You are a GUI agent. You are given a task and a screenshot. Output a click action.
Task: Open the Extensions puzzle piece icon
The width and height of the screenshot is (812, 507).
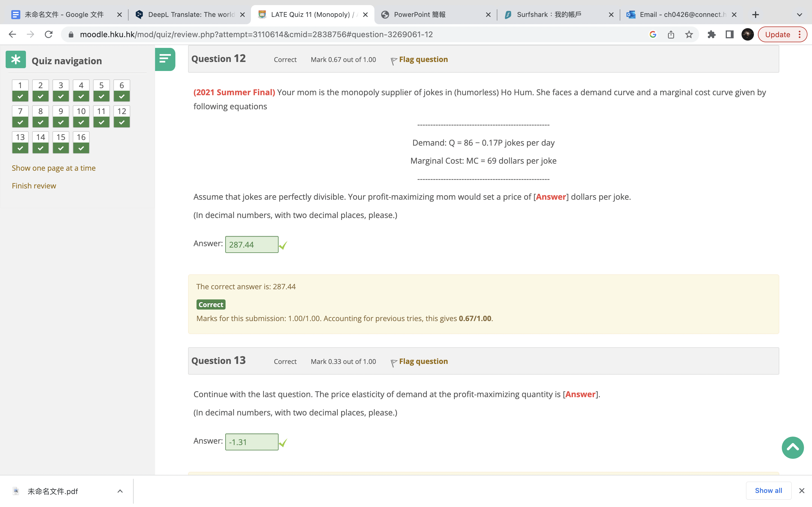click(x=711, y=35)
